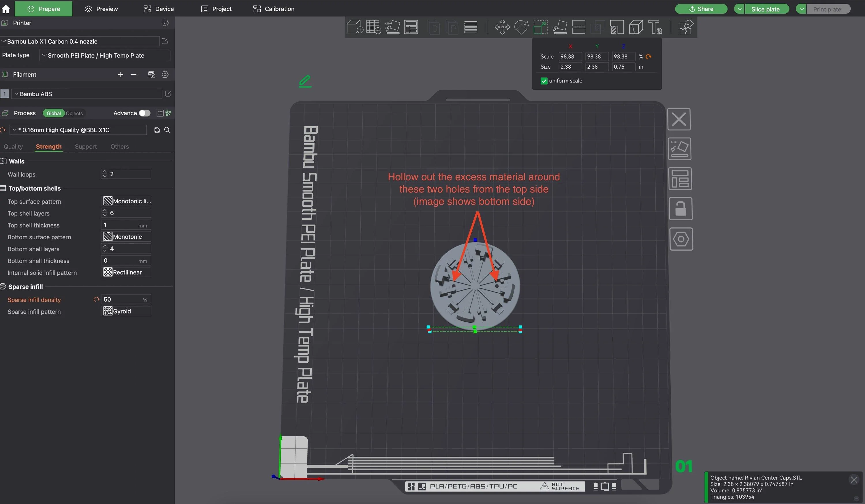
Task: Switch to the Preview tab
Action: pos(101,9)
